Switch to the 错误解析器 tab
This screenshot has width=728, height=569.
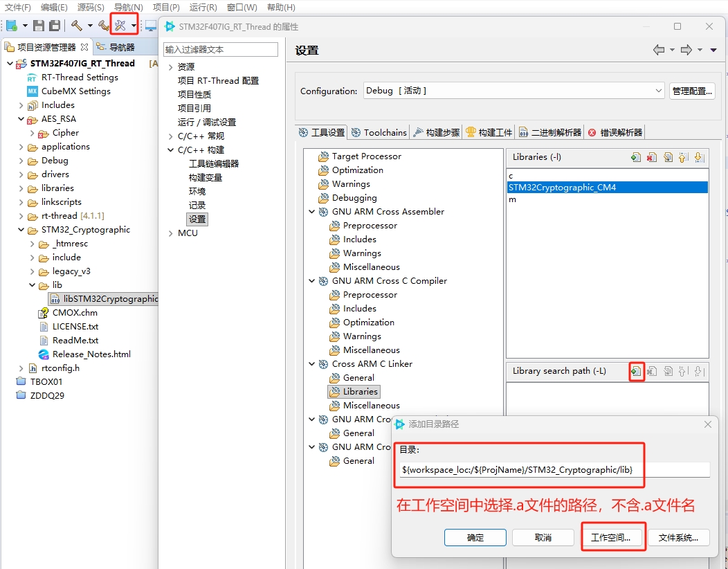(615, 132)
